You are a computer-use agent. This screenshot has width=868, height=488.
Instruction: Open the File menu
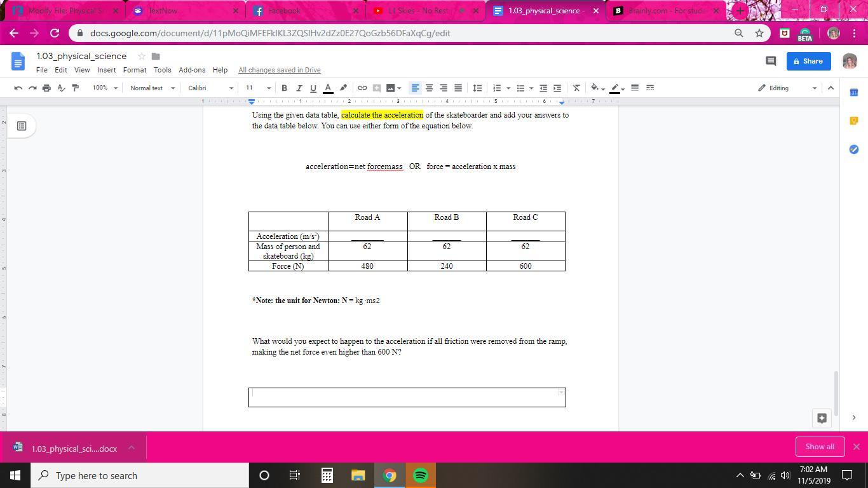41,70
